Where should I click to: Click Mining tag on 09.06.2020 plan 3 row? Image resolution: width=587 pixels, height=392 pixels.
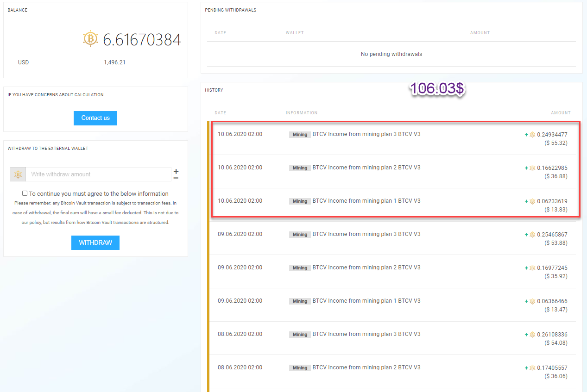point(300,235)
